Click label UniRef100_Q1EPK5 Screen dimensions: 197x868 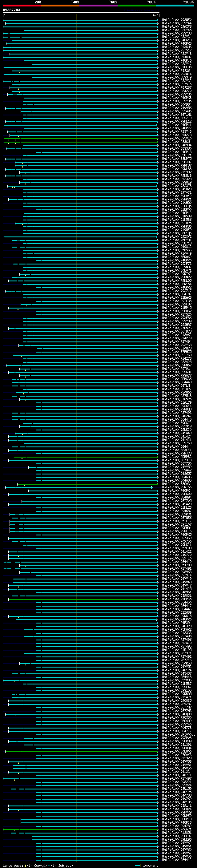176,599
